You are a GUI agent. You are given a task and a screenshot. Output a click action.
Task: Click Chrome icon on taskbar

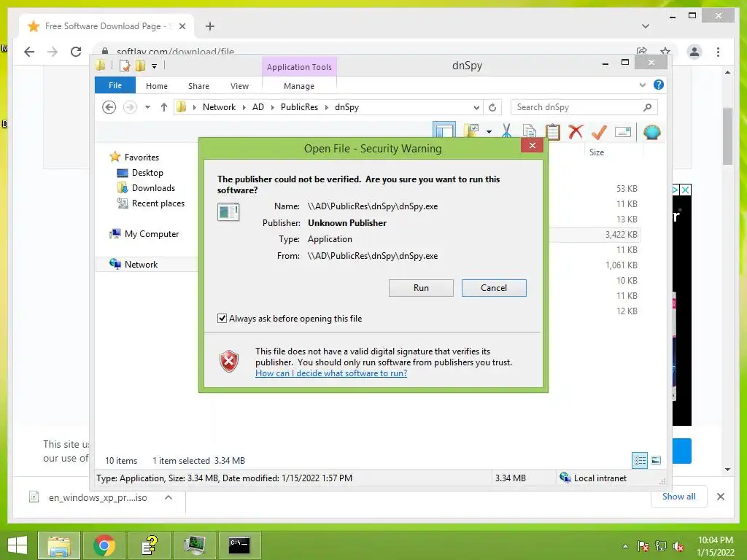[104, 545]
